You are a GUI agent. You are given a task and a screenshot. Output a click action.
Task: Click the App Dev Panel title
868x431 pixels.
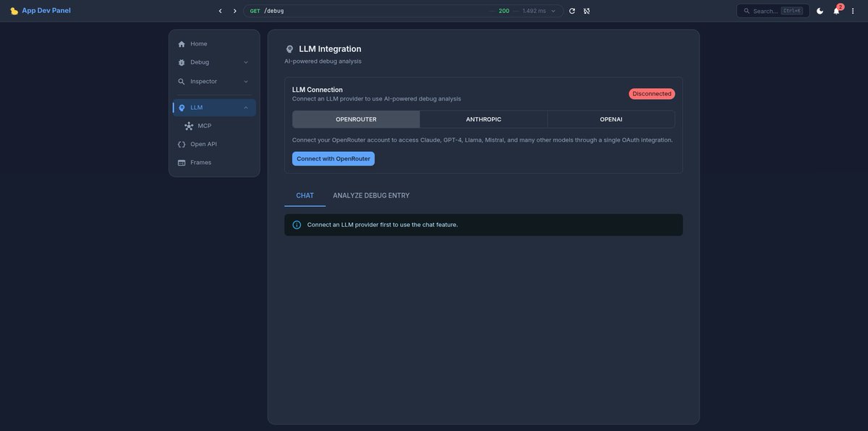pos(46,11)
